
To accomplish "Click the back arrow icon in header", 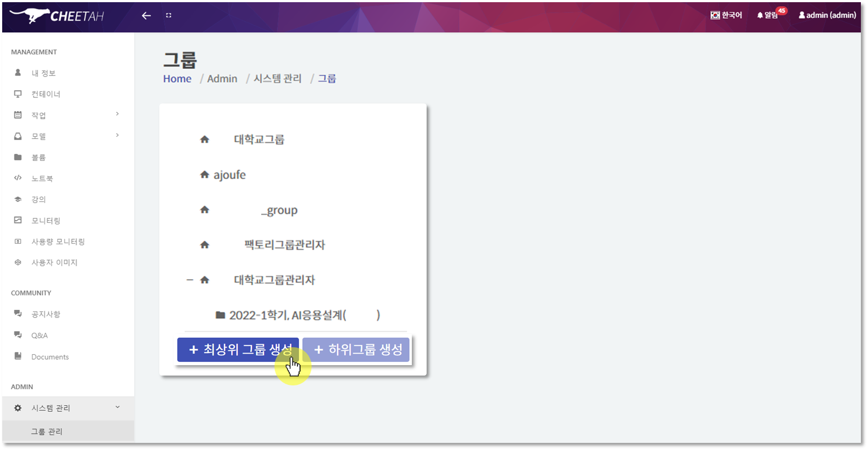I will (146, 15).
